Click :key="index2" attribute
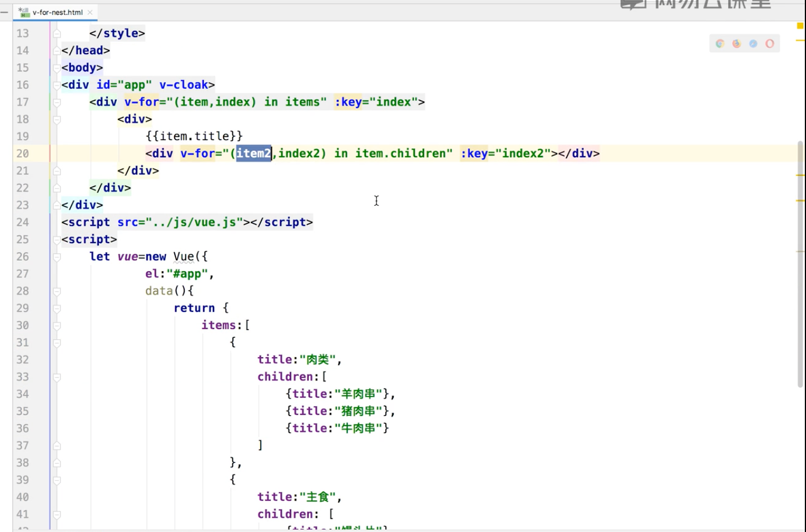806x532 pixels. (x=505, y=153)
